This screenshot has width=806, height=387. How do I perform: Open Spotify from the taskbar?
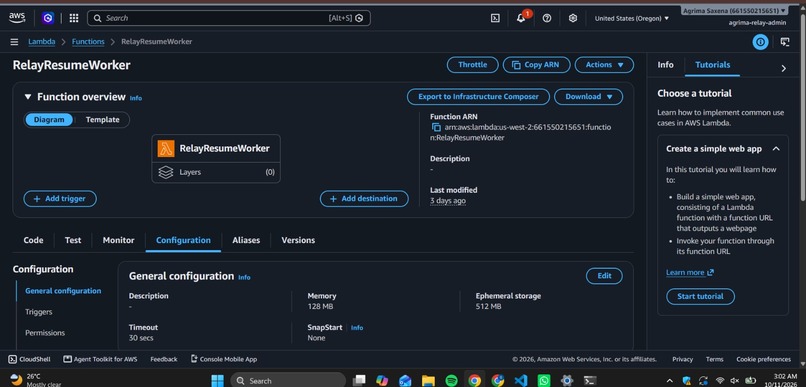pos(451,381)
